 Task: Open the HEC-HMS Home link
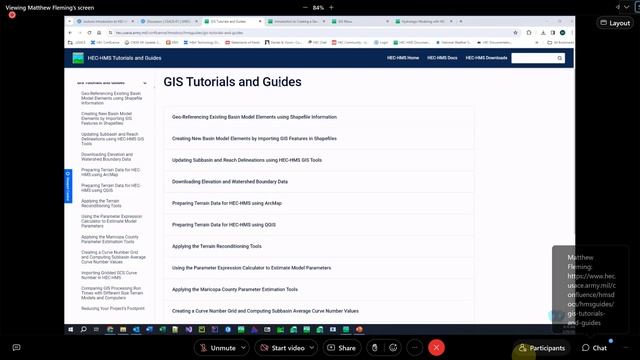(x=403, y=58)
